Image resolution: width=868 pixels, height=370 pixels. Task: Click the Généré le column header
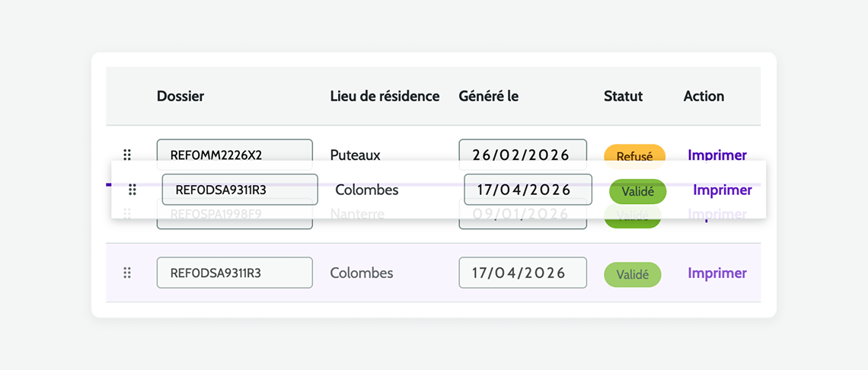click(x=488, y=97)
